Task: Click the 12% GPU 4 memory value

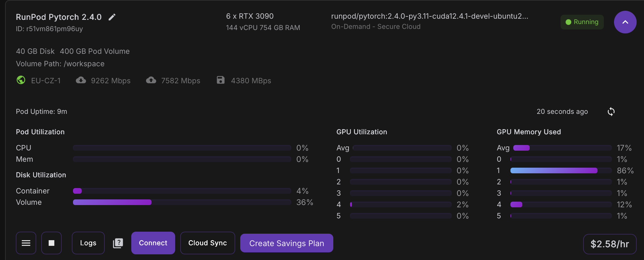Action: 624,204
